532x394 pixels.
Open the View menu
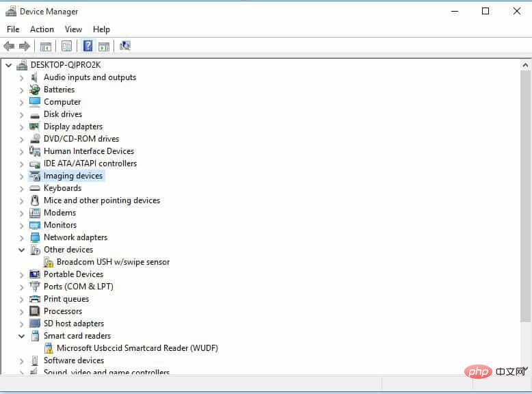click(74, 29)
